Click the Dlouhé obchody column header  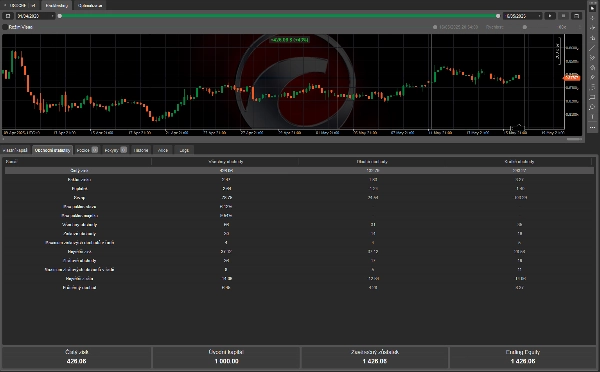(x=372, y=162)
